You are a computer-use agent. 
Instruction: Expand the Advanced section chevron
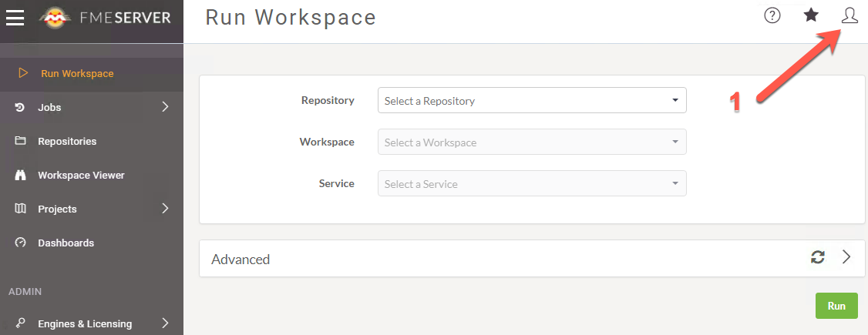[846, 257]
